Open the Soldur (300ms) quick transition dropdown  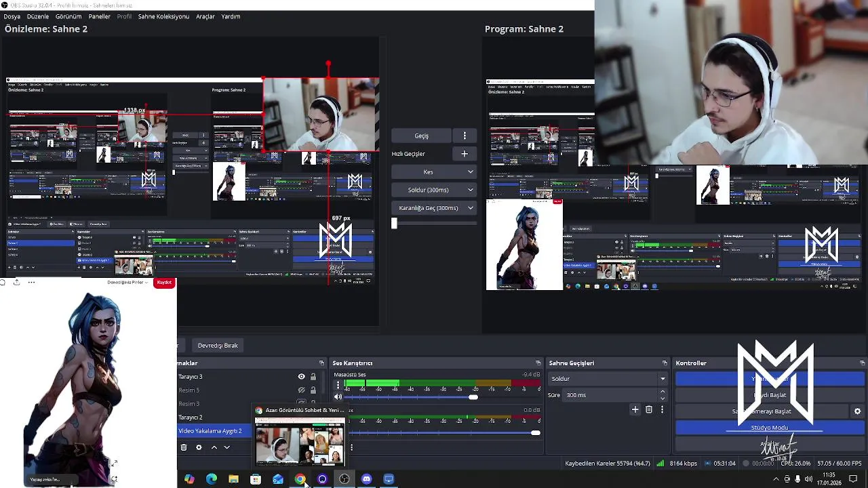[x=435, y=190]
